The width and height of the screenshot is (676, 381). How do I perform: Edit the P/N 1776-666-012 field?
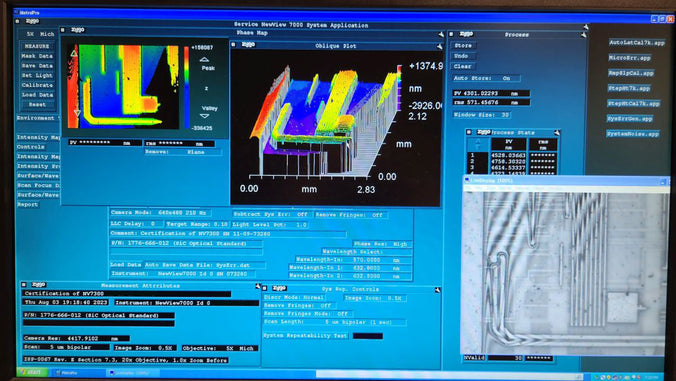pyautogui.click(x=186, y=244)
